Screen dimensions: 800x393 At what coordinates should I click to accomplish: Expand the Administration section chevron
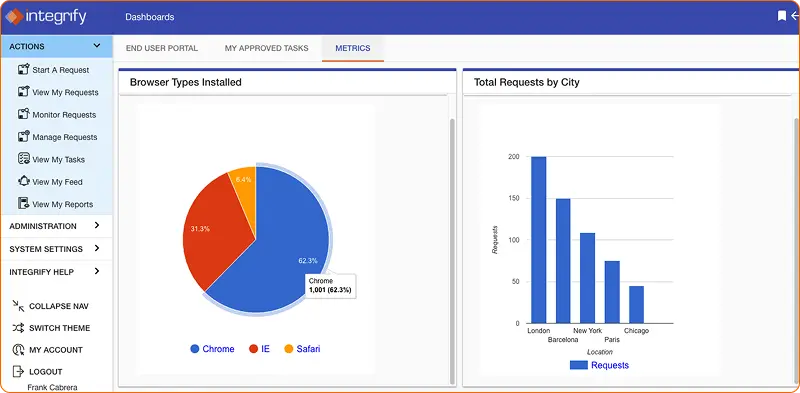(97, 225)
